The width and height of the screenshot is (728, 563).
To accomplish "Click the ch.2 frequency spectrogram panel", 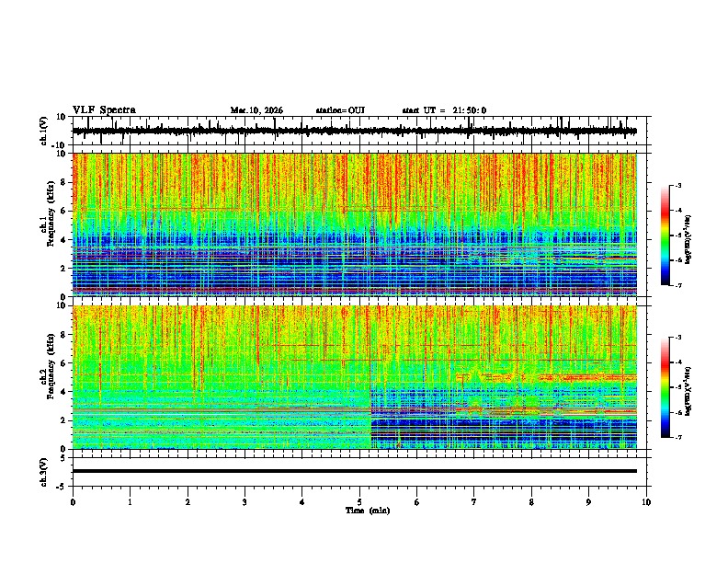I will [x=354, y=377].
